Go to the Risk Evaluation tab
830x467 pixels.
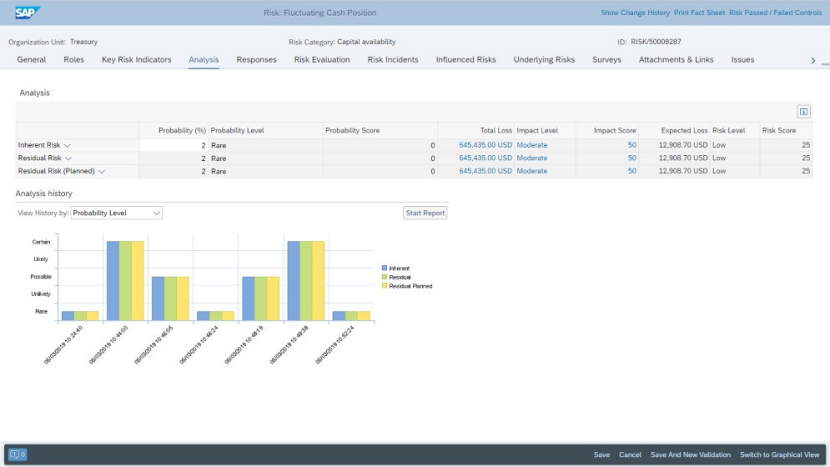click(x=322, y=60)
